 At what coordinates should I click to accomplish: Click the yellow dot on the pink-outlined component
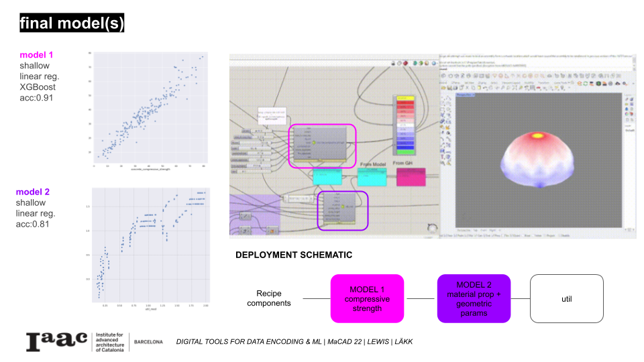pos(313,143)
